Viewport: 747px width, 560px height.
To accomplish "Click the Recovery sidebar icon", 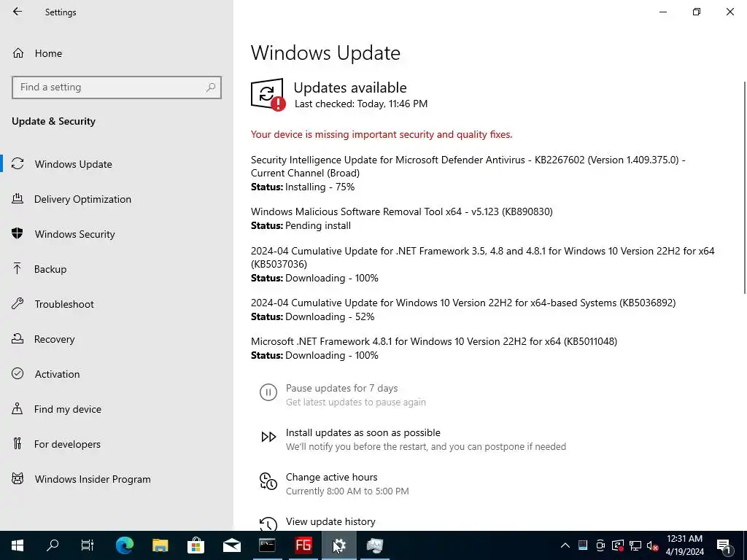I will [x=18, y=338].
